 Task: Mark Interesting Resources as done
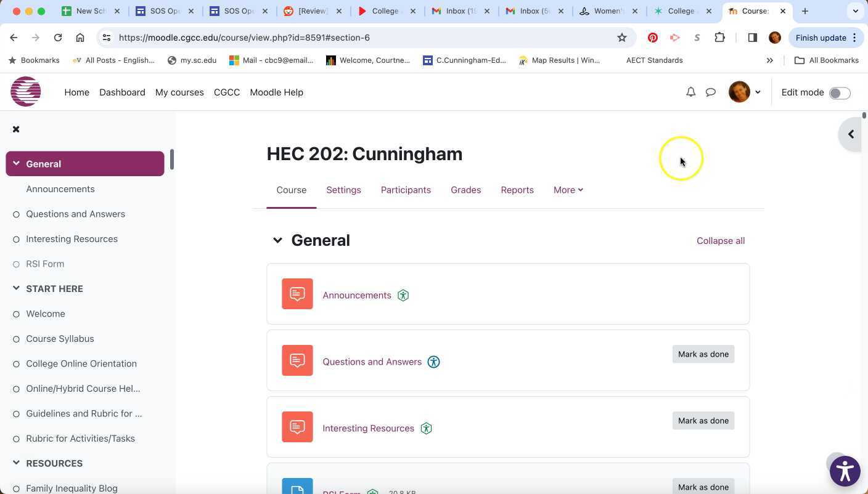703,420
